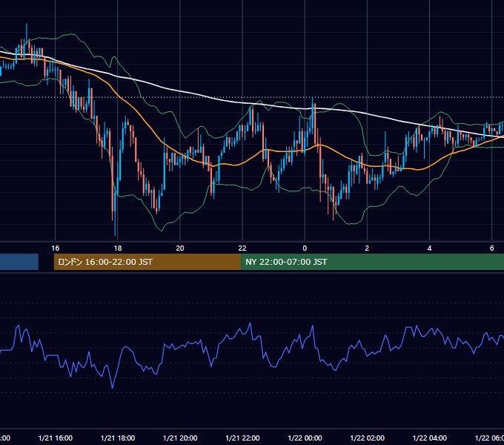Click the ロンドン 16:00-22:00 JST session bar

(x=147, y=262)
